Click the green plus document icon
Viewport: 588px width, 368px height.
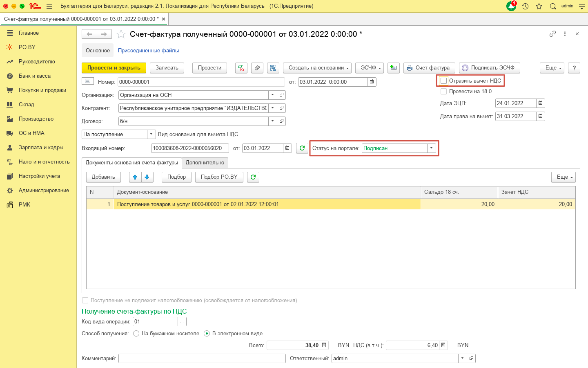[393, 68]
